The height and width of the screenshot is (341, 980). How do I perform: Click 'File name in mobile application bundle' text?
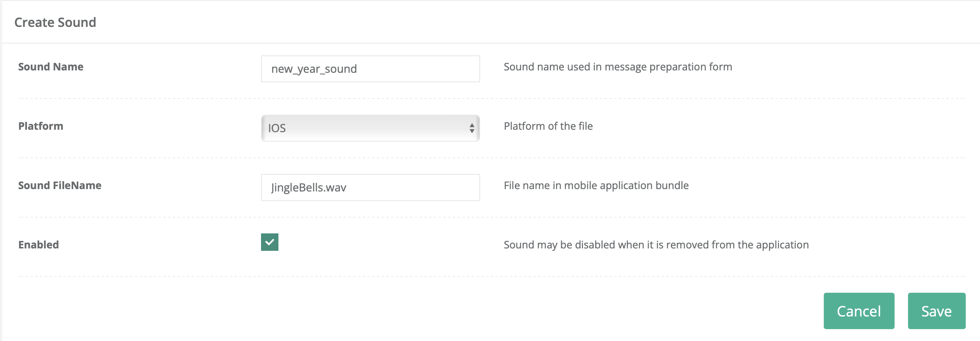pyautogui.click(x=596, y=186)
